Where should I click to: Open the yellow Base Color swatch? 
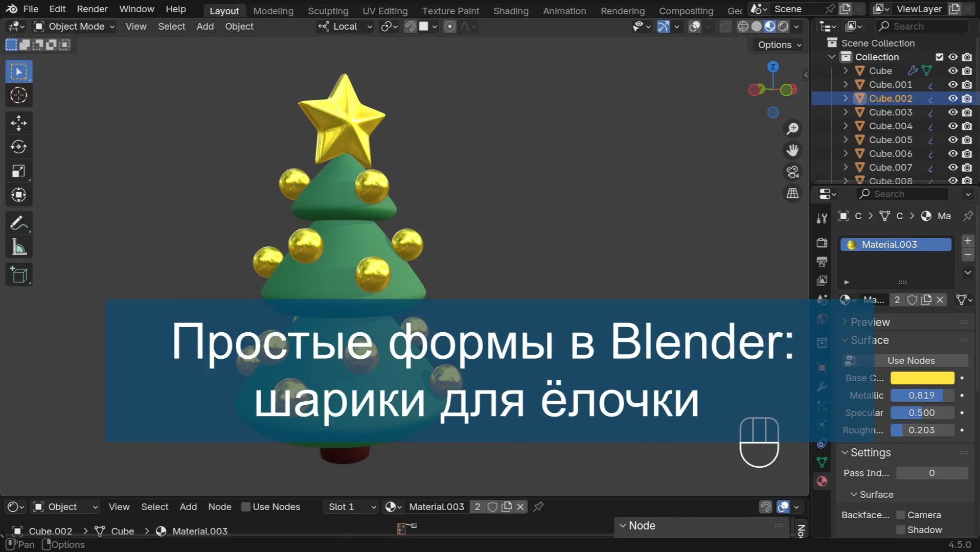pyautogui.click(x=922, y=378)
